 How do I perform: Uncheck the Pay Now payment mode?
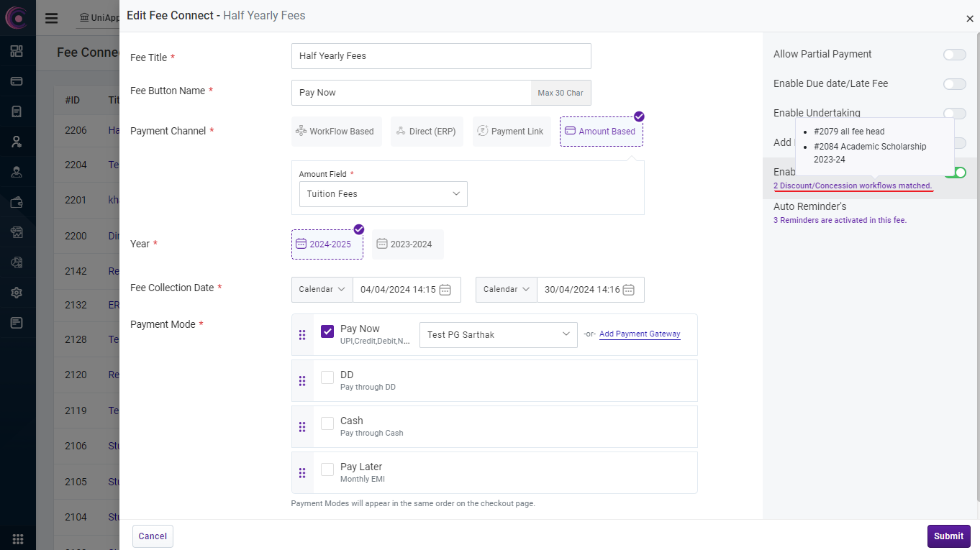327,331
